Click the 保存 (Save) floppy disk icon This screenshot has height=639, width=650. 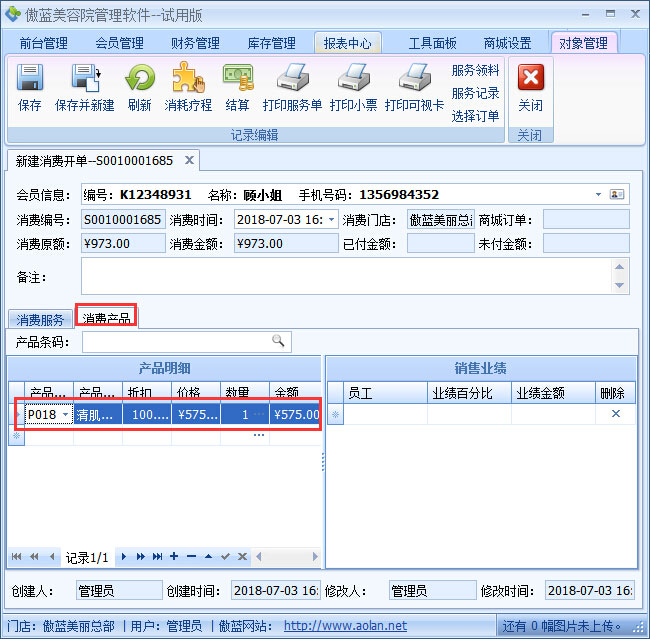pyautogui.click(x=30, y=78)
